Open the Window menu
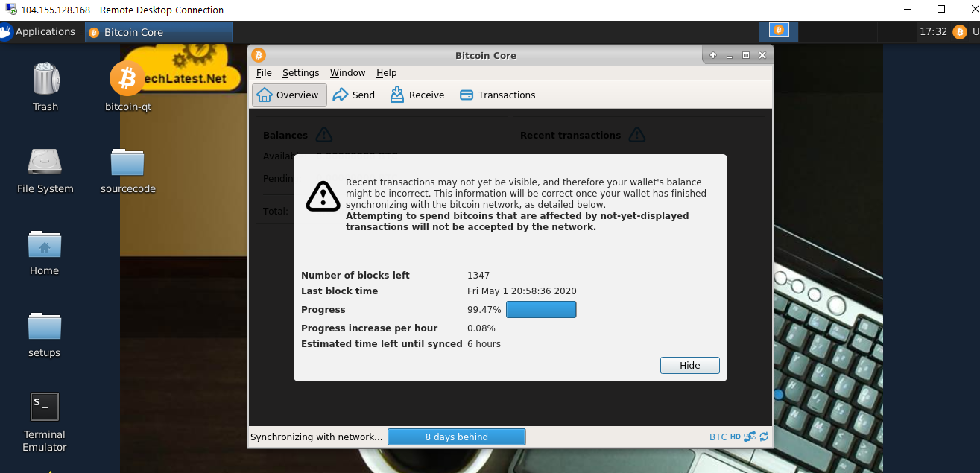Viewport: 980px width, 473px height. coord(347,72)
